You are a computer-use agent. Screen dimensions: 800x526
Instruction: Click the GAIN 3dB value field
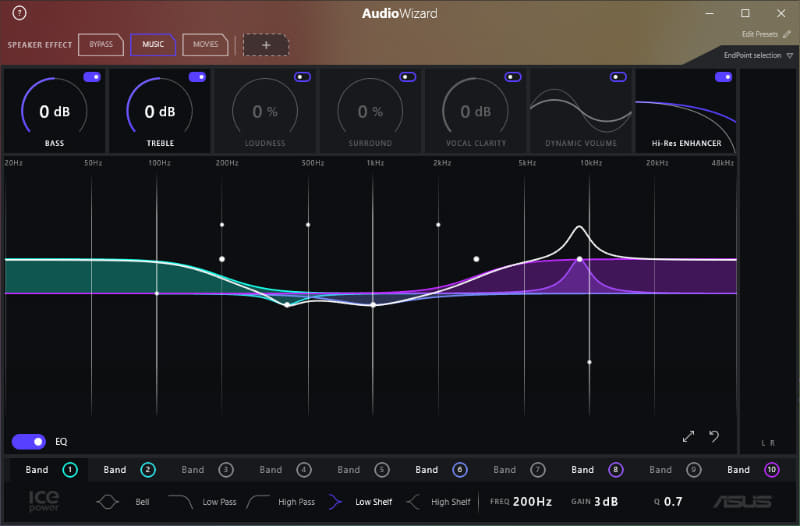(606, 502)
